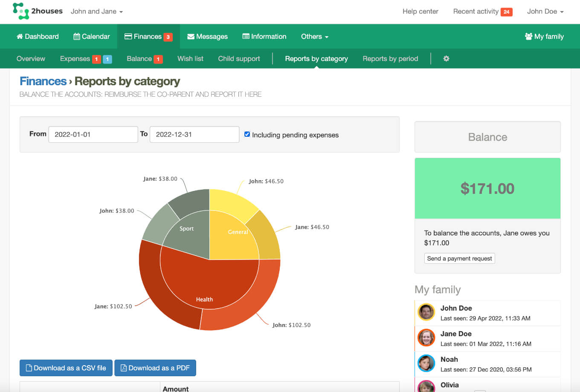
Task: Click the Balance panel heading
Action: [x=487, y=137]
